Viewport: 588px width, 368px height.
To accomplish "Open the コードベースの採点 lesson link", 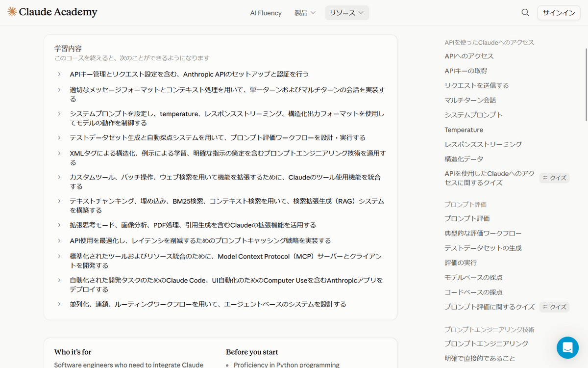I will pos(473,292).
